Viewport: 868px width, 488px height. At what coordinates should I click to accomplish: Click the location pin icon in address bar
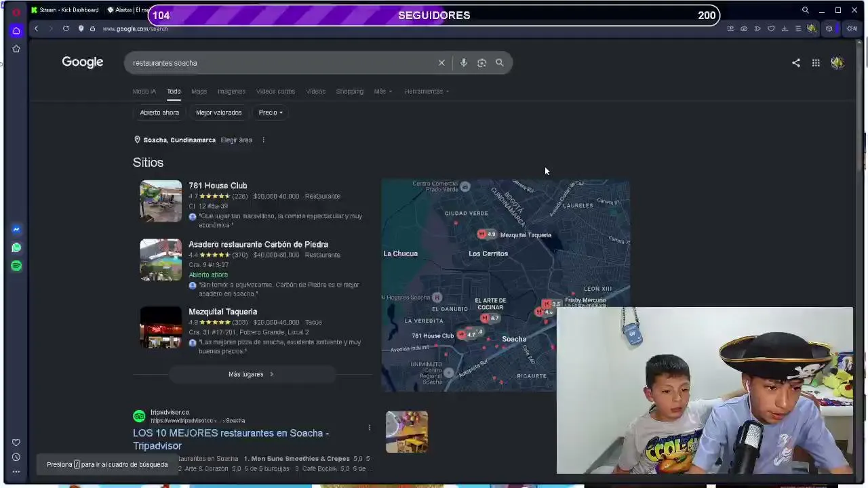coord(81,28)
